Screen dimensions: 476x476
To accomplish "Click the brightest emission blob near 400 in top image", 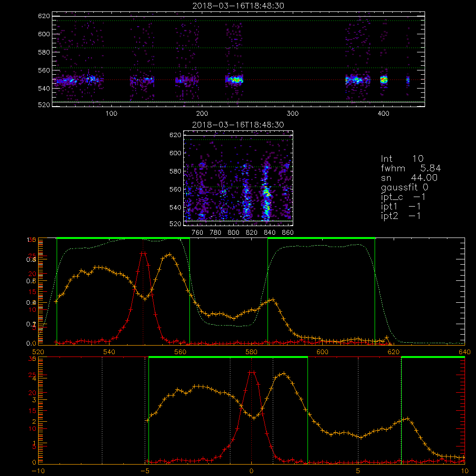I will tap(384, 80).
